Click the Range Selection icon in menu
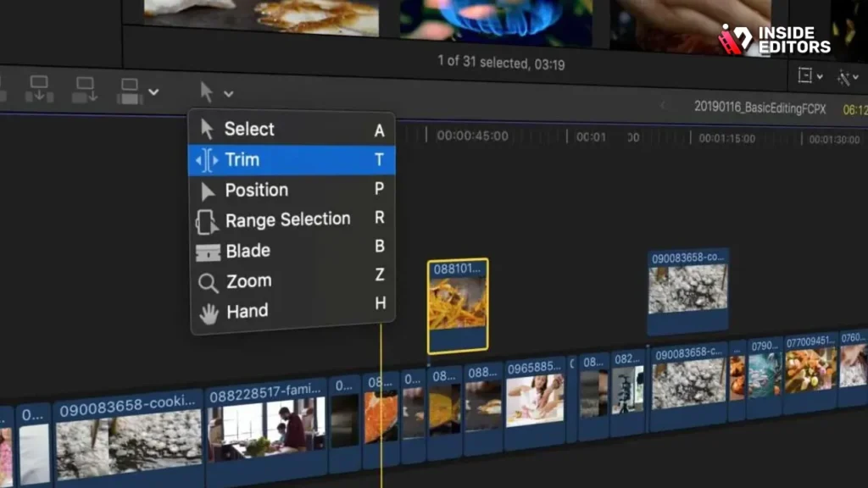This screenshot has height=488, width=868. click(207, 221)
